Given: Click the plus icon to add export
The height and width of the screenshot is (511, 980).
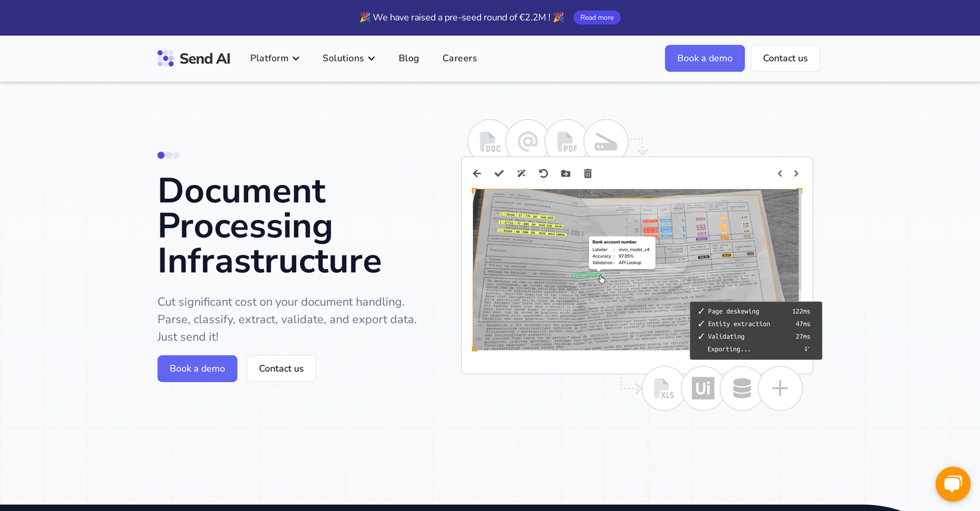Looking at the screenshot, I should [x=780, y=389].
